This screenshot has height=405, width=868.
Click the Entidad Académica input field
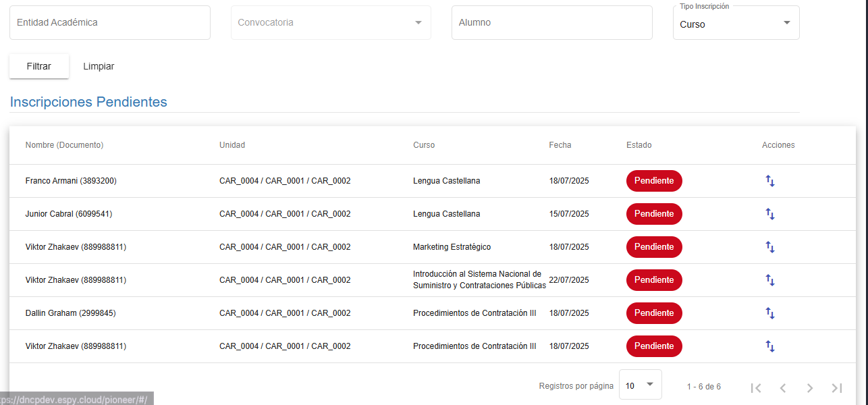coord(110,23)
